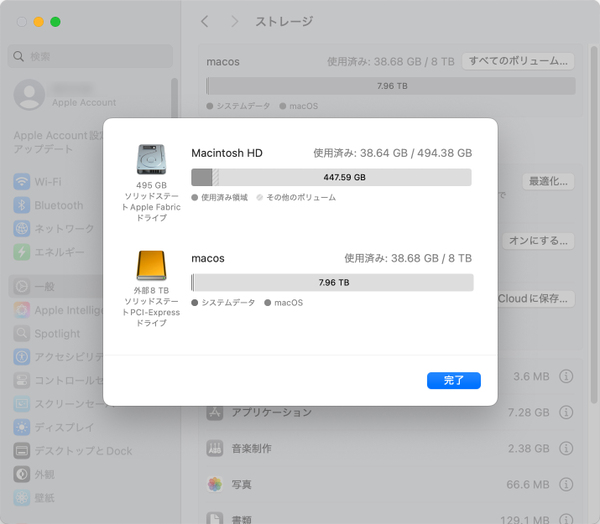600x524 pixels.
Task: Click the macos 7.96 TB bar in dialog
Action: (x=332, y=282)
